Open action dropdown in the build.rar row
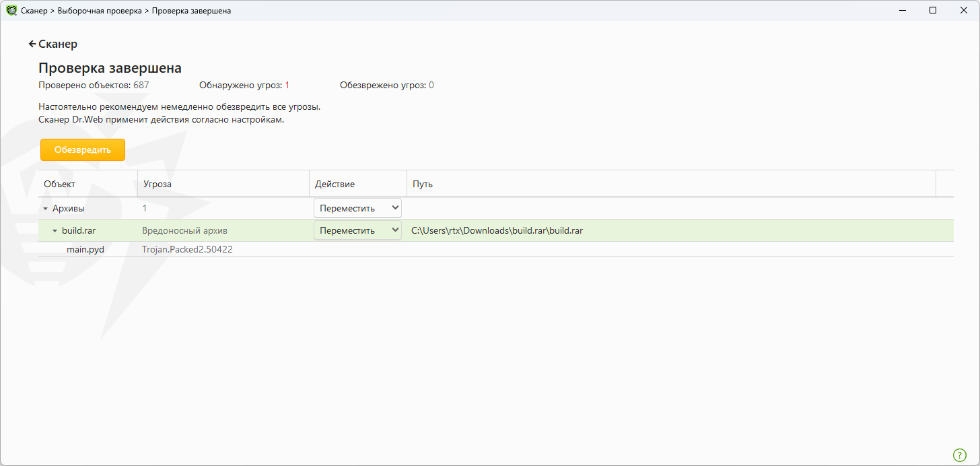Viewport: 980px width, 466px height. coord(357,230)
